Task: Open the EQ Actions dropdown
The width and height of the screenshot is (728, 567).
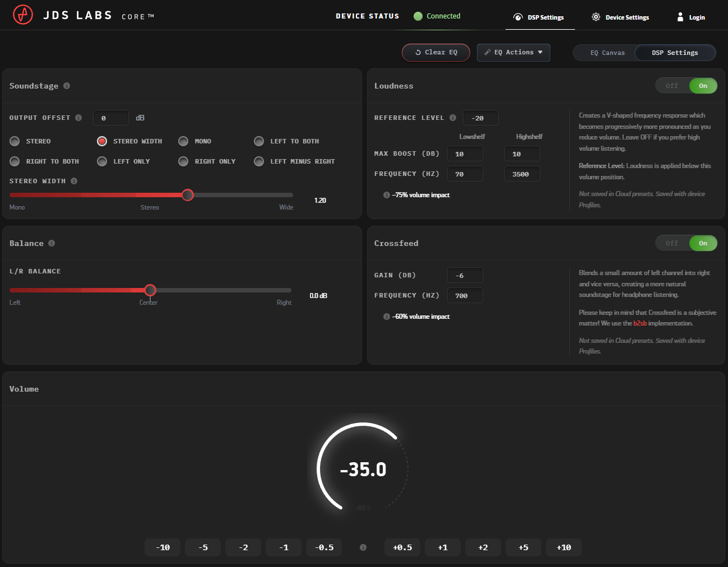Action: click(x=513, y=52)
